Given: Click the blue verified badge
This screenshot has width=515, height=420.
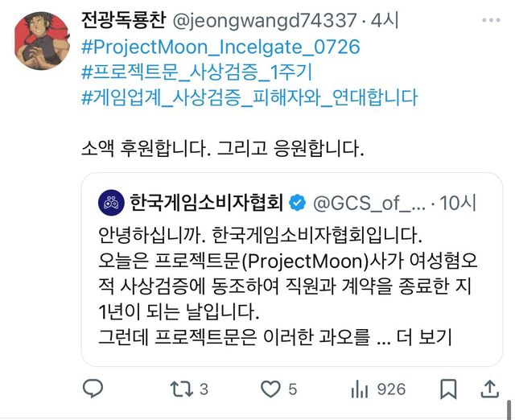Looking at the screenshot, I should pyautogui.click(x=297, y=203).
